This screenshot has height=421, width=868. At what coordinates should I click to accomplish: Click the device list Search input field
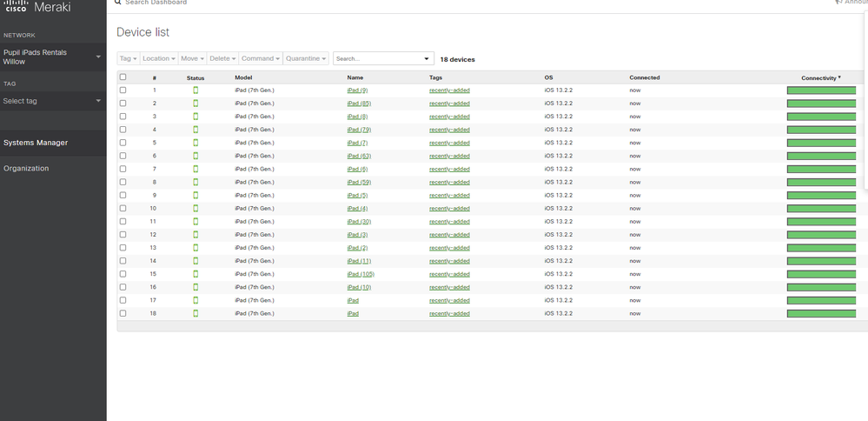[x=377, y=59]
